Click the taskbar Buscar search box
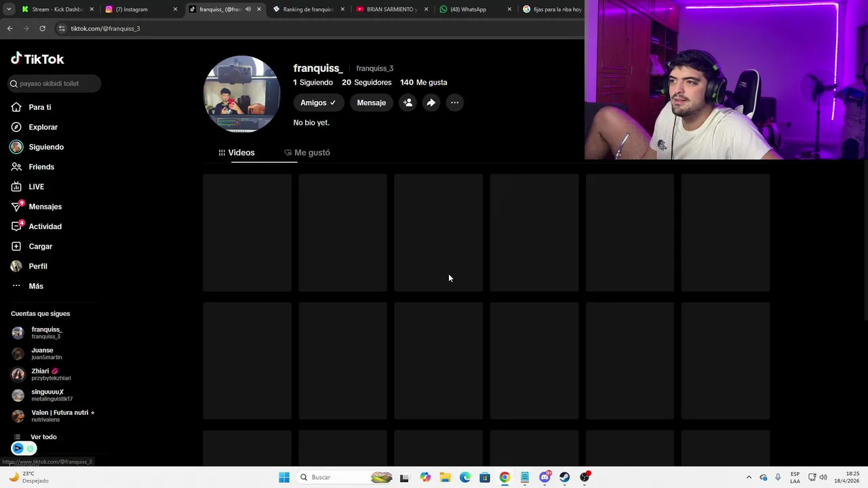The image size is (868, 488). [x=346, y=477]
